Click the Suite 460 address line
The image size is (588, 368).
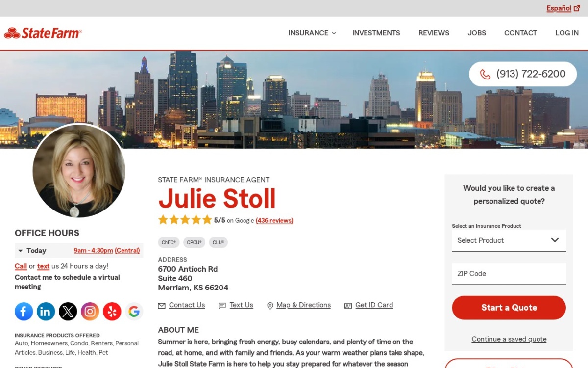point(175,279)
